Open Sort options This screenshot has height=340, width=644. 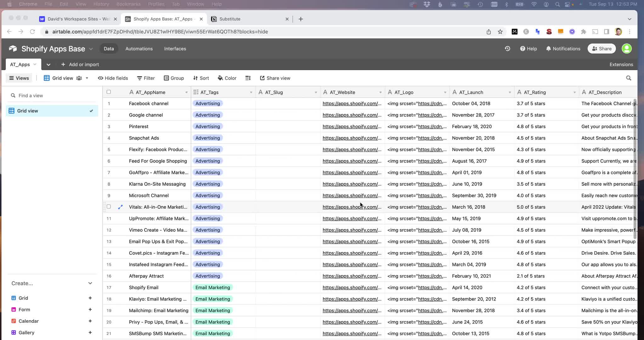pyautogui.click(x=201, y=78)
